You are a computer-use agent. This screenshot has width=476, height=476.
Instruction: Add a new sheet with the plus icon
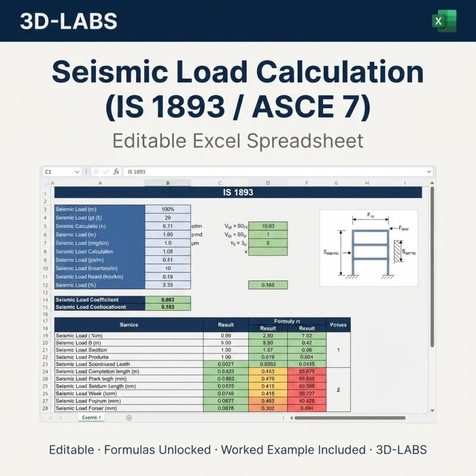tap(129, 418)
